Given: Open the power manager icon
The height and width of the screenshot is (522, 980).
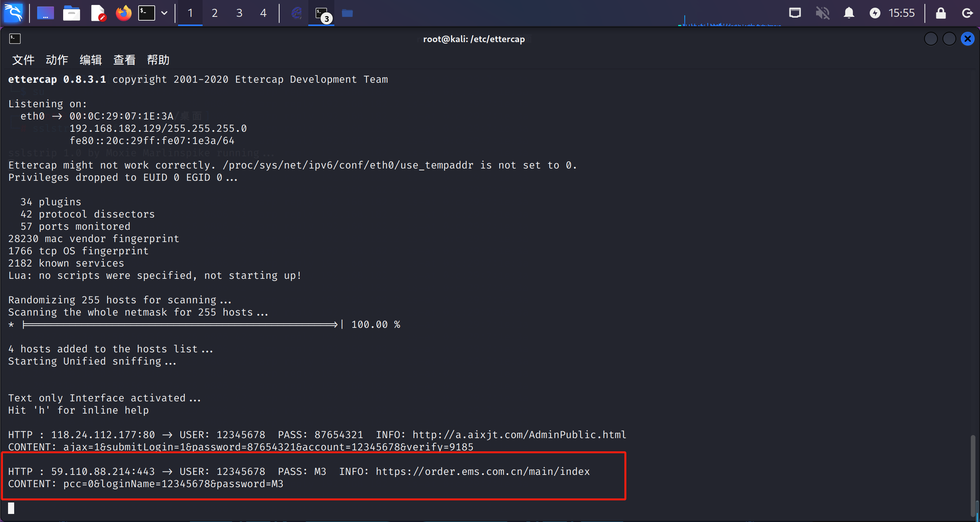Looking at the screenshot, I should [875, 13].
